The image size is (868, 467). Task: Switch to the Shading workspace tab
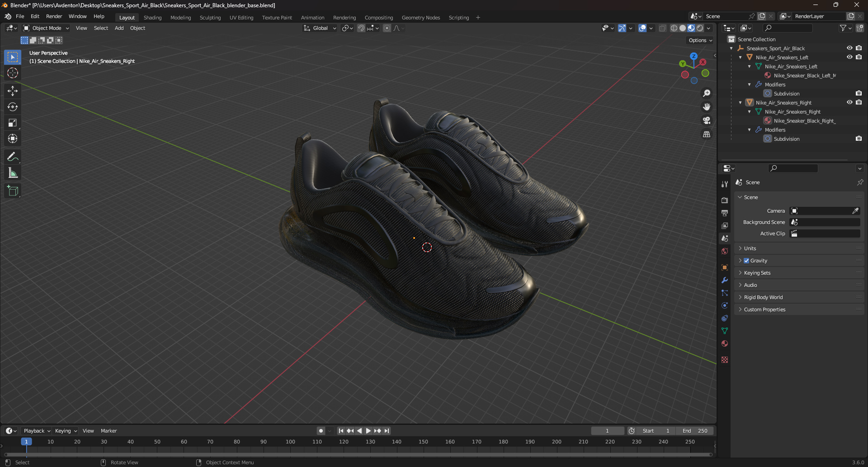152,18
